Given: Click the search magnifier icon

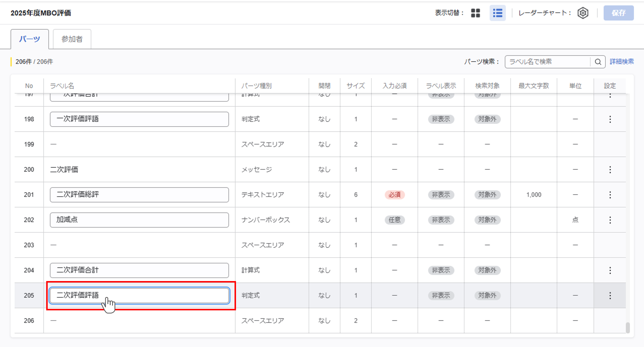Looking at the screenshot, I should (x=598, y=62).
